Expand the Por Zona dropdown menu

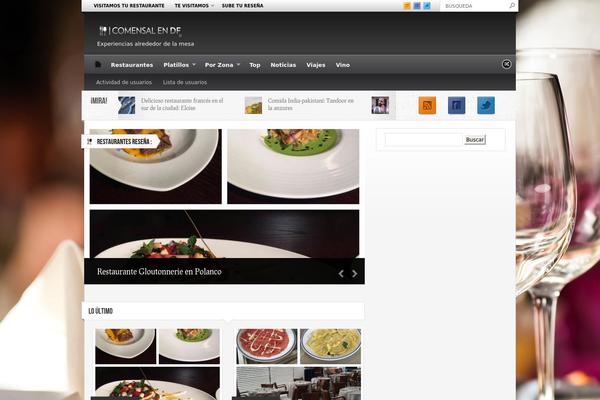[x=222, y=65]
